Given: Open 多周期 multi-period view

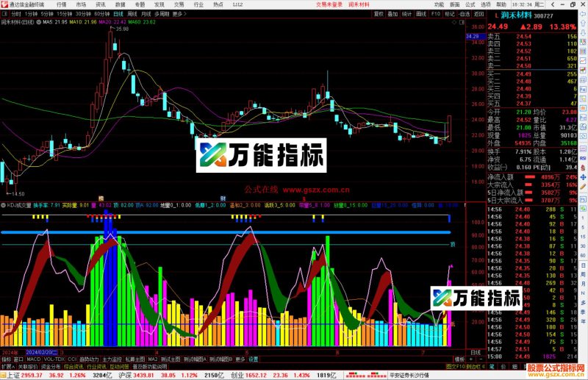Looking at the screenshot, I should [162, 14].
